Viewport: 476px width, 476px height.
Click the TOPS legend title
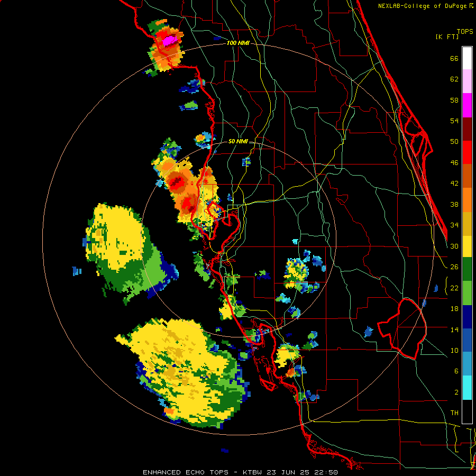(465, 31)
